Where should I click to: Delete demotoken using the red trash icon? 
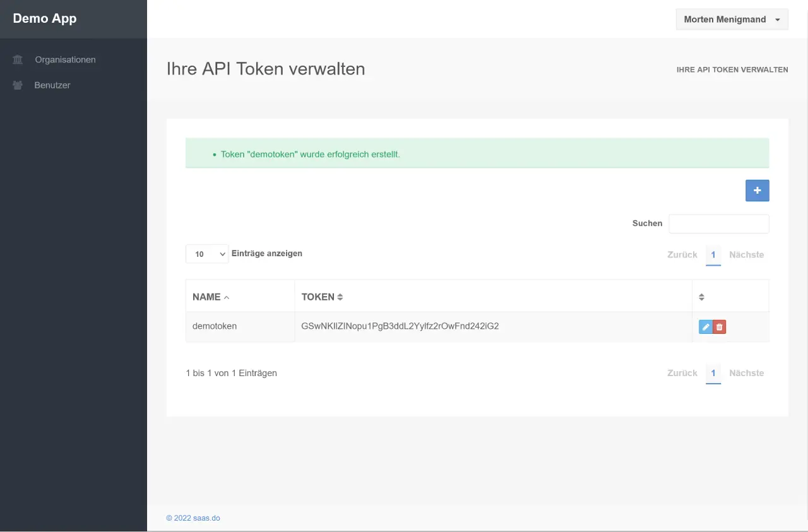(x=719, y=327)
